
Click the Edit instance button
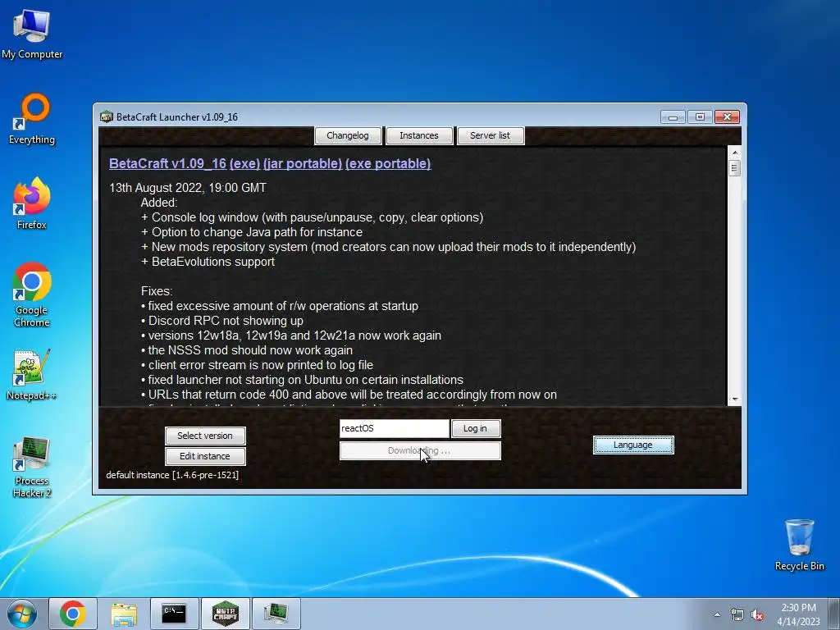click(x=205, y=456)
